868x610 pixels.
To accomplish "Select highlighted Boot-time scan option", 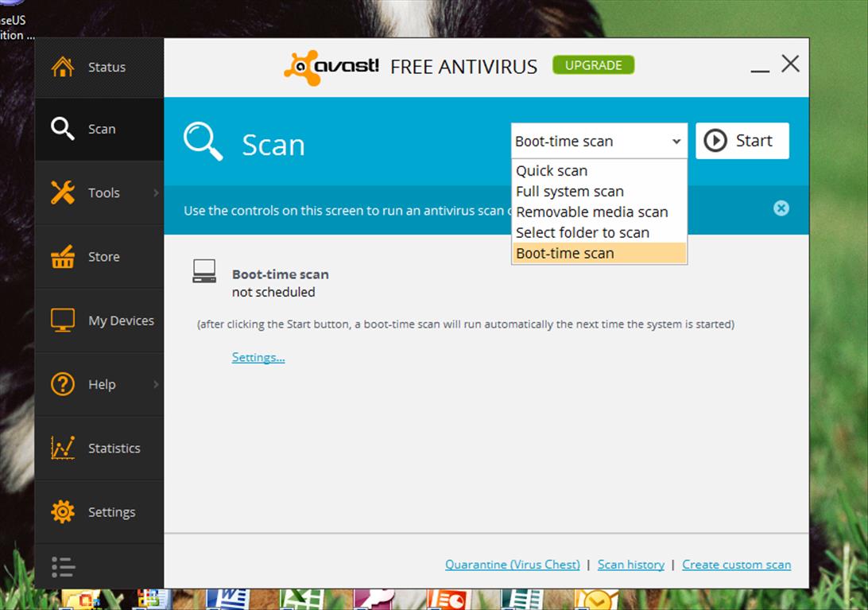I will click(599, 253).
